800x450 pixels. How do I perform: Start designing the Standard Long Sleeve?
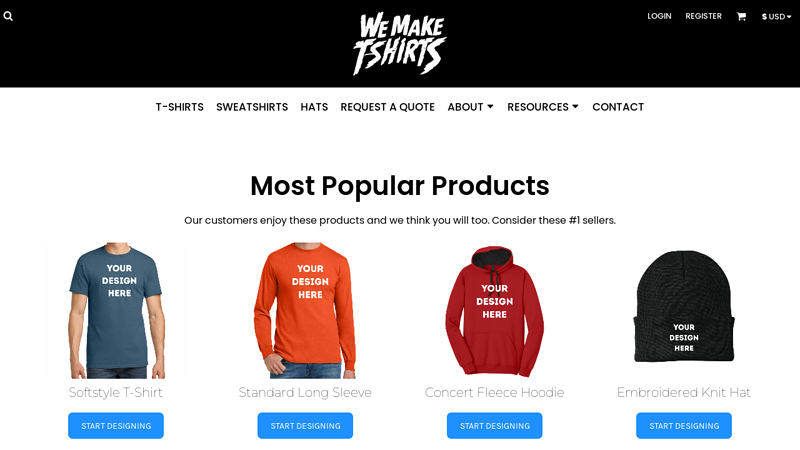click(x=305, y=426)
